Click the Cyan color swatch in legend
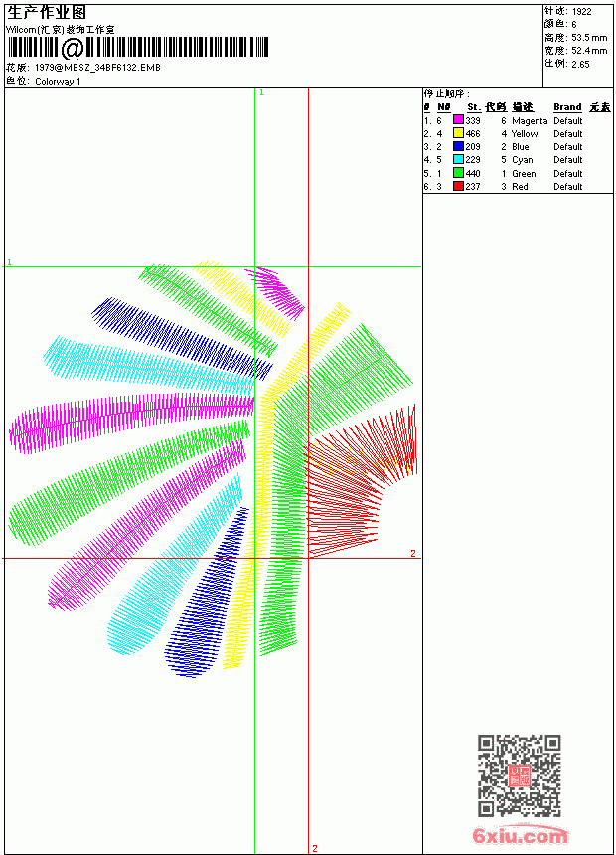The width and height of the screenshot is (616, 855). pyautogui.click(x=458, y=159)
